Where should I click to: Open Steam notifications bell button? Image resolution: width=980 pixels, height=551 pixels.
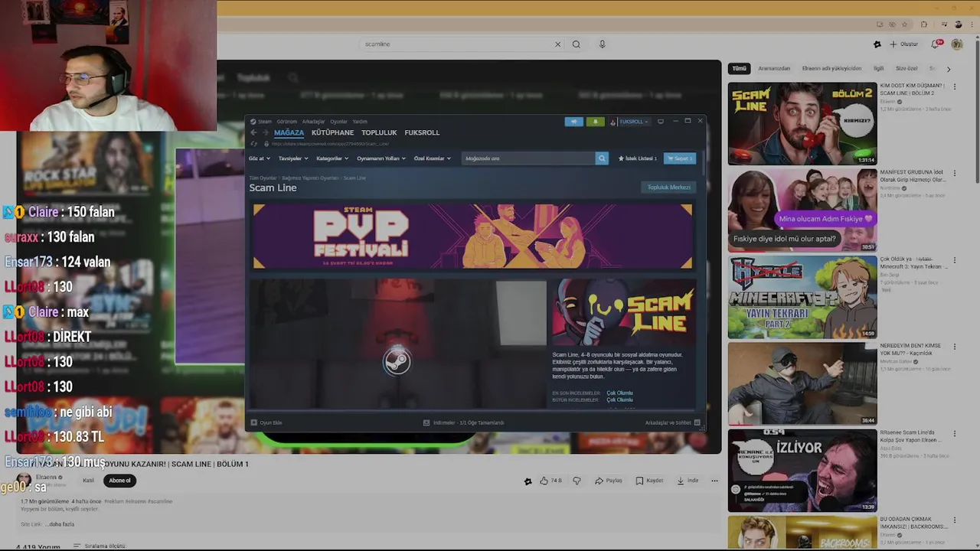(596, 122)
